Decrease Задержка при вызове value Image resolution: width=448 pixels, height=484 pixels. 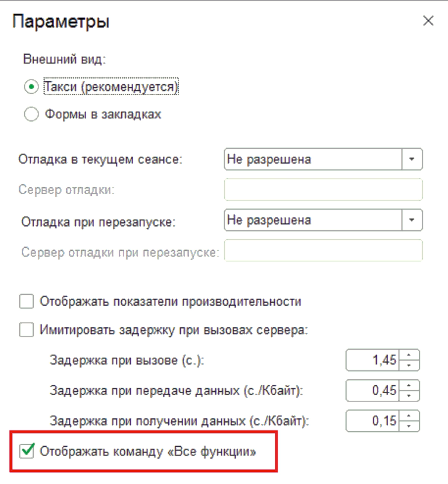point(409,365)
